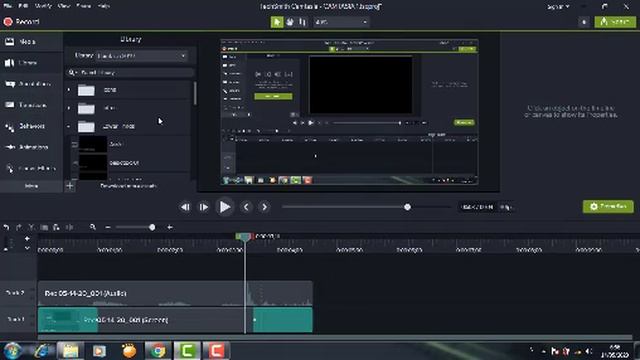
Task: Collapse the third library folder
Action: click(x=69, y=127)
